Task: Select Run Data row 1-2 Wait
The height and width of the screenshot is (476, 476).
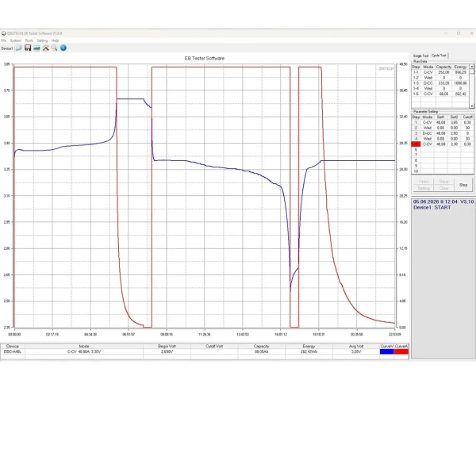Action: (440, 78)
